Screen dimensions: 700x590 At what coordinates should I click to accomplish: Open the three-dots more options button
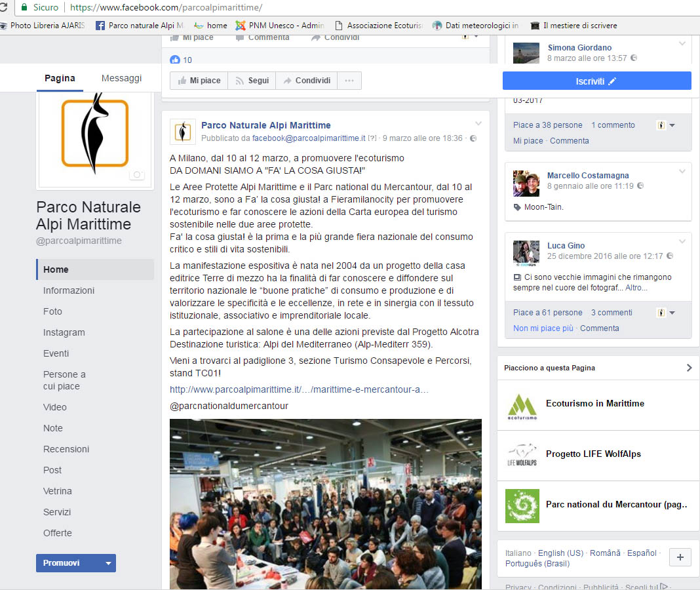tap(349, 81)
